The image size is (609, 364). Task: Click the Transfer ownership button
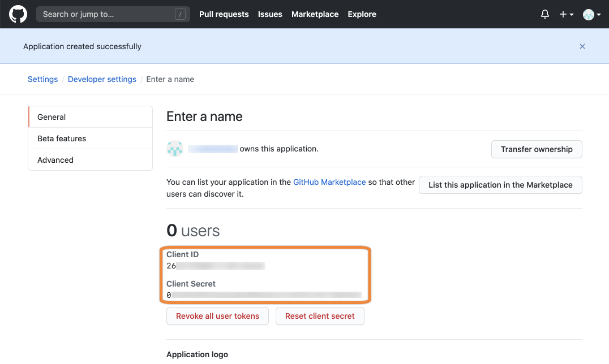(537, 149)
